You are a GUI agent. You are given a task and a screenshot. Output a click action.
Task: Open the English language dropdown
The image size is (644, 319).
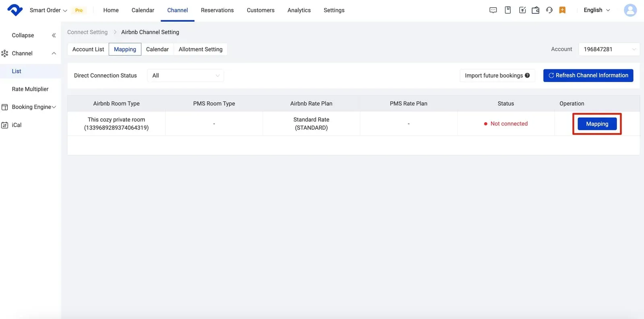[x=597, y=10]
